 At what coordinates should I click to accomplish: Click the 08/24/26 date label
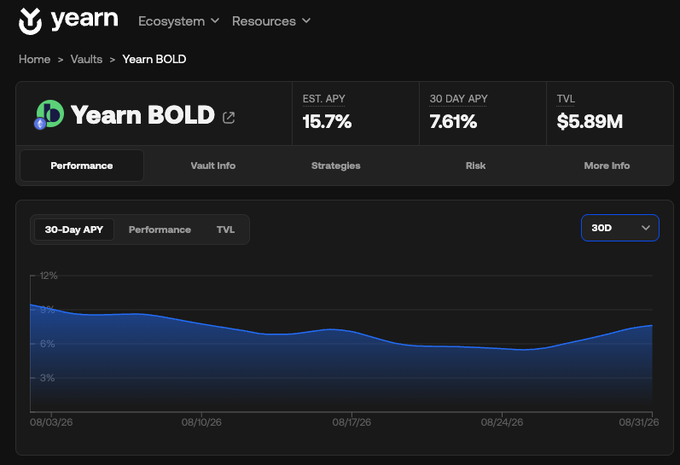(502, 422)
